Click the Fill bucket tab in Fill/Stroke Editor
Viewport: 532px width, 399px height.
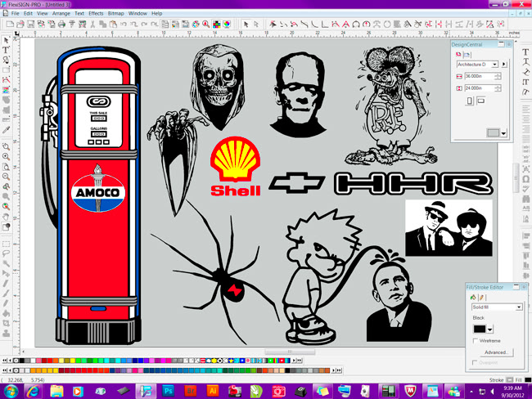coord(473,298)
